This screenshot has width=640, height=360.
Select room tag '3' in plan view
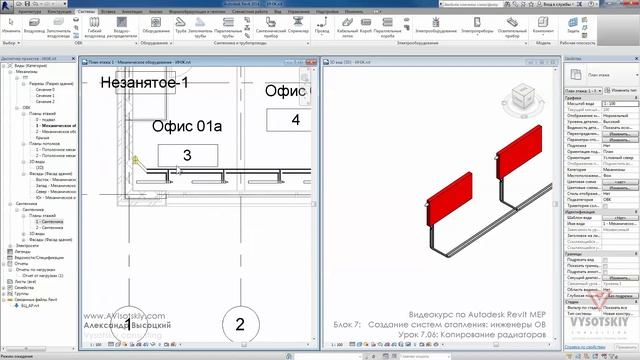(188, 155)
